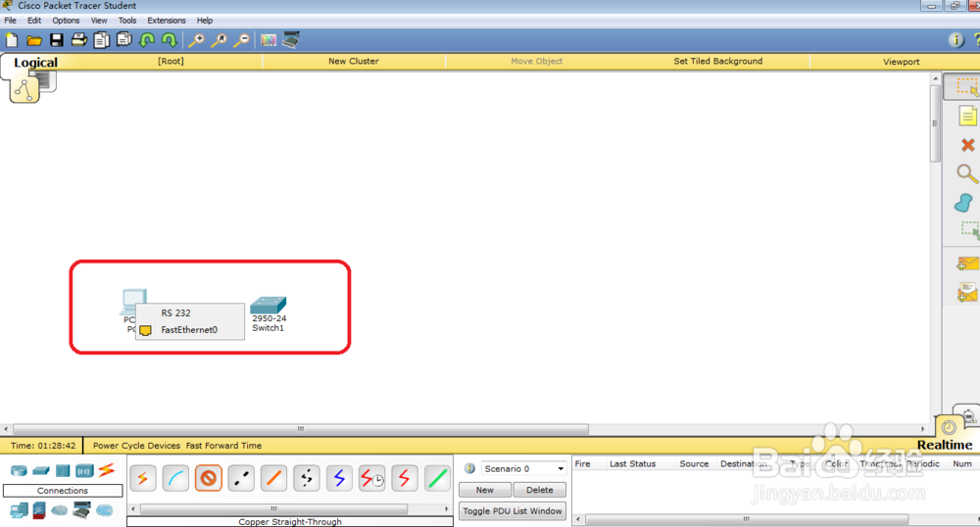Screen dimensions: 980x527
Task: Select Connections lightning category
Action: point(107,469)
